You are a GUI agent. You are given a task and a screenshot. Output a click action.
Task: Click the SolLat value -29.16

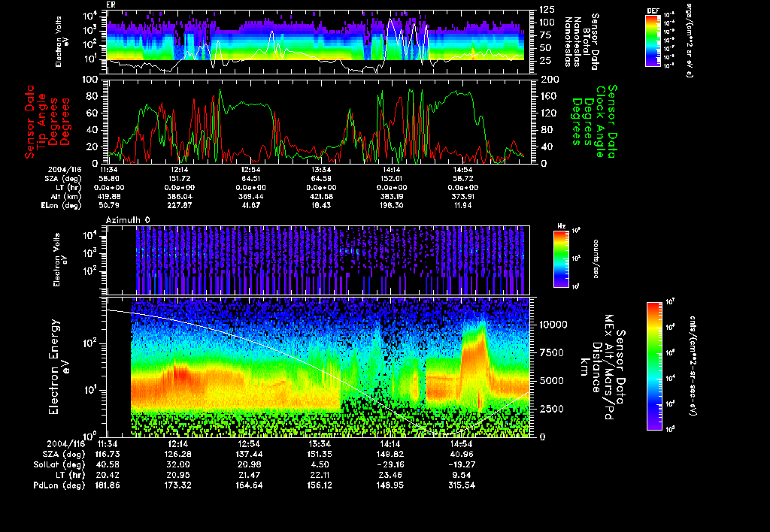tap(391, 464)
